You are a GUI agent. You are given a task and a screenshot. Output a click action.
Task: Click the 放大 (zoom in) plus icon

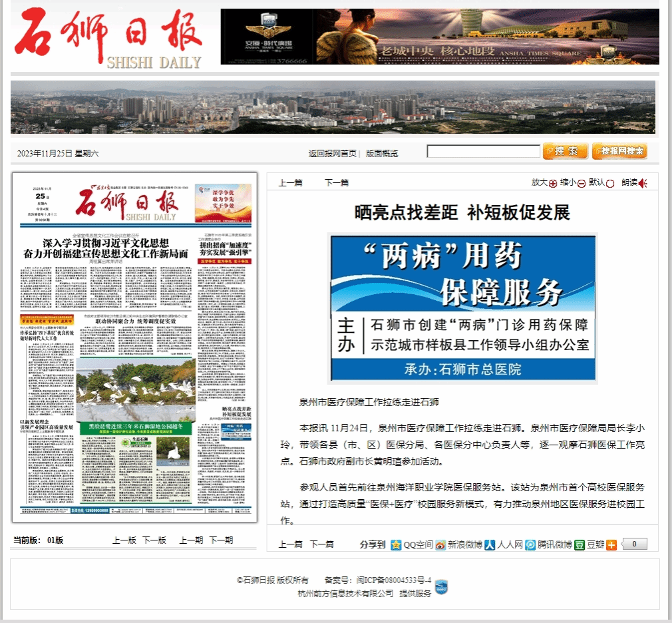[x=553, y=183]
